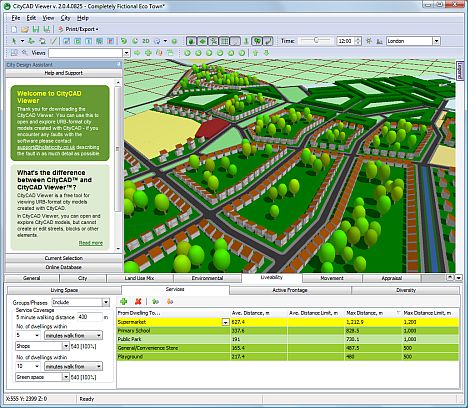Open the 10 minutes number dropdown

coord(37,366)
